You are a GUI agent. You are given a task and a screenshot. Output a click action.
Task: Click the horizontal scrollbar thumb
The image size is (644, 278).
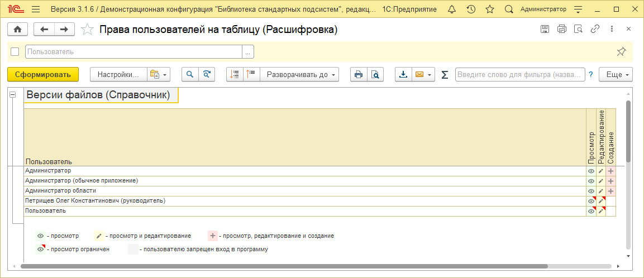point(284,266)
